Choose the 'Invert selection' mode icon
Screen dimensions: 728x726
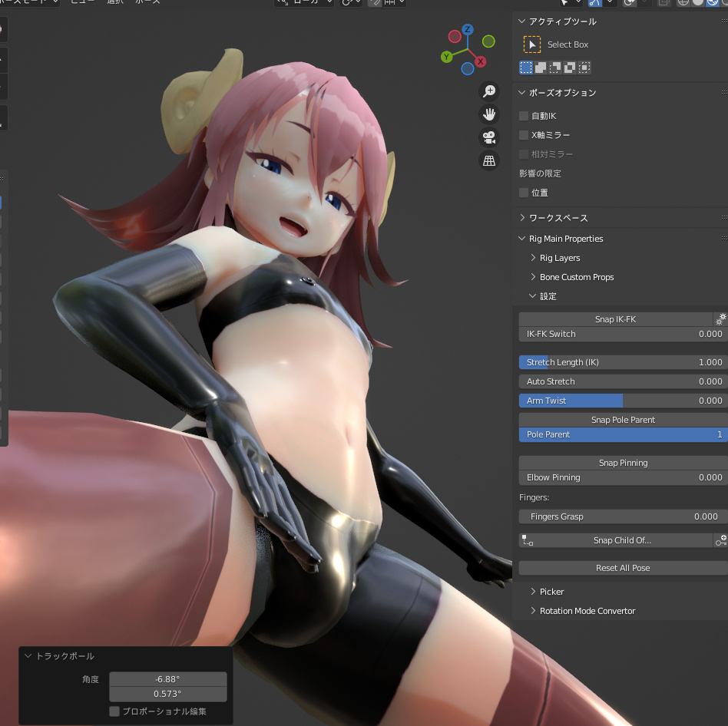coord(570,68)
